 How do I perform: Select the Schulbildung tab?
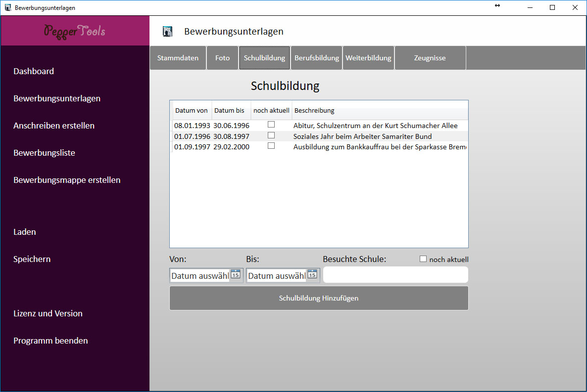[x=264, y=58]
